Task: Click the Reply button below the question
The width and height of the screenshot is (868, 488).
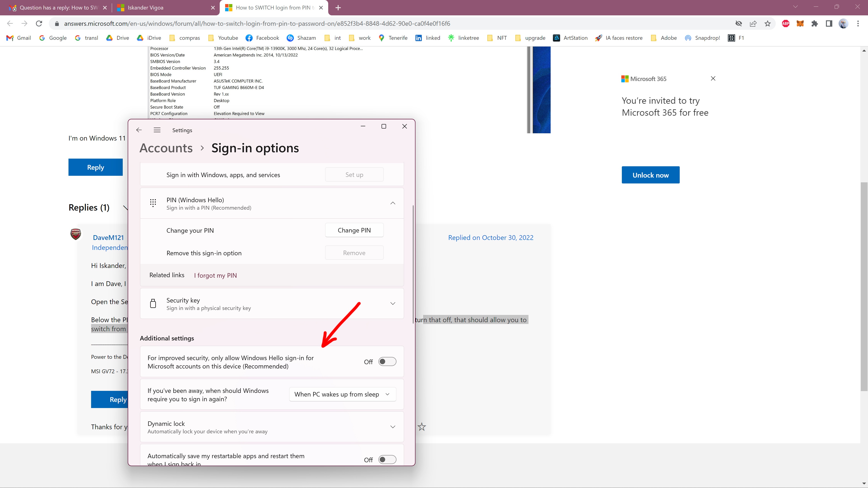Action: click(95, 167)
